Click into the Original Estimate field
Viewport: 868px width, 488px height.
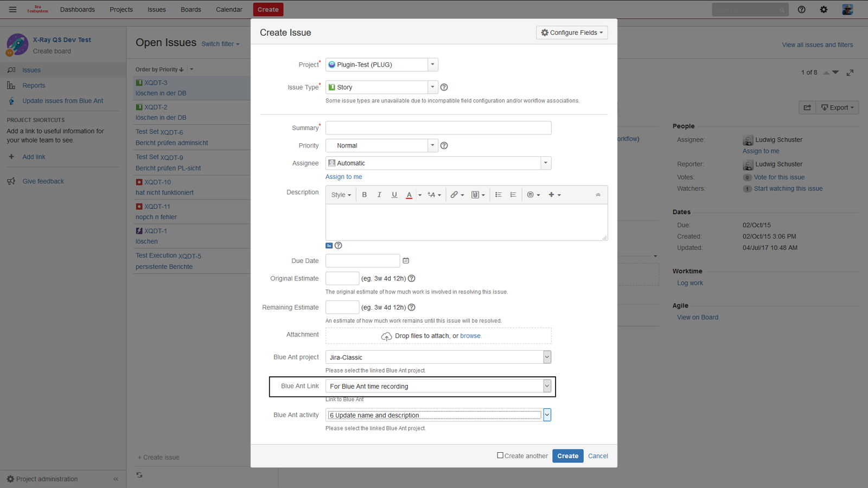click(x=342, y=278)
